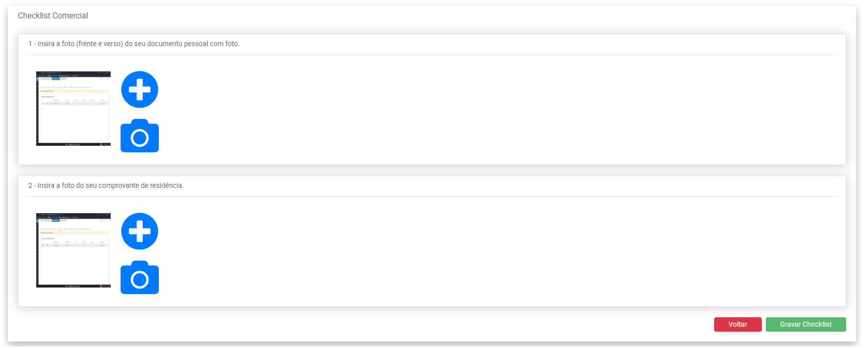Take a photo for checklist item 2
This screenshot has width=868, height=348.
pos(139,278)
